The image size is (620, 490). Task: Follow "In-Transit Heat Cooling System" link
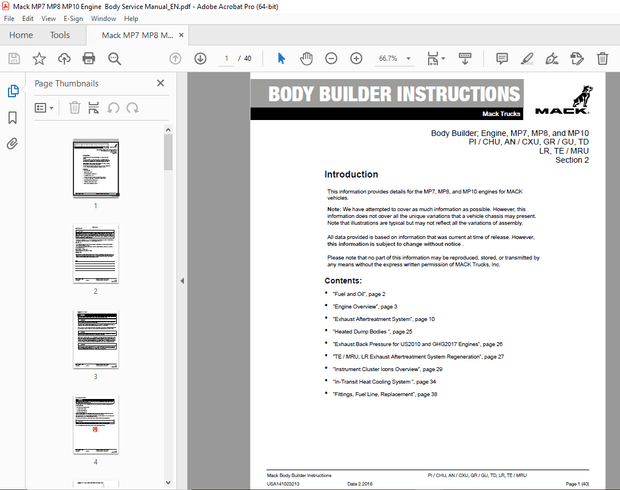click(x=384, y=382)
